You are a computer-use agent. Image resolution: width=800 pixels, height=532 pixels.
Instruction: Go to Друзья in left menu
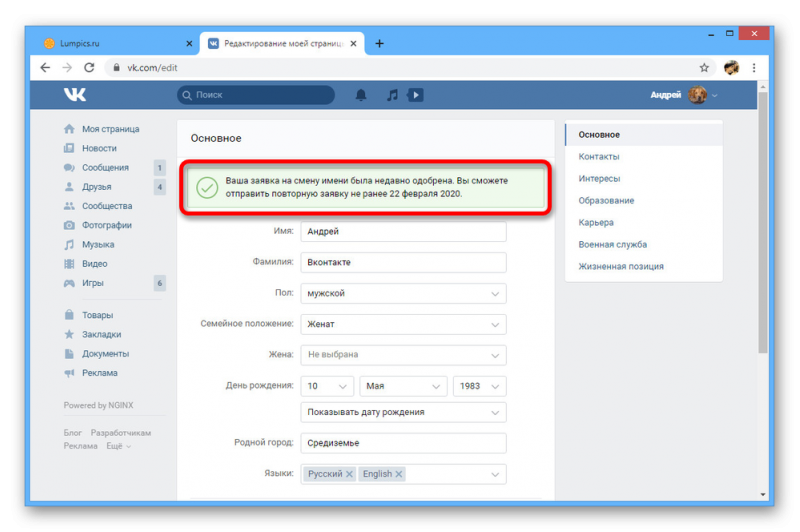pos(87,187)
